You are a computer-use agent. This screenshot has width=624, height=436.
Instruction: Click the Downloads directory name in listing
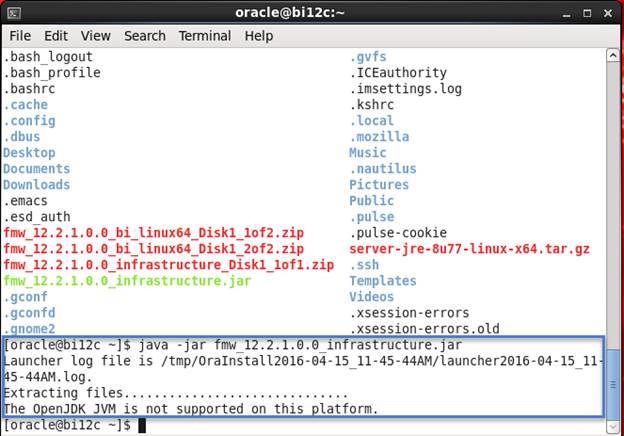[36, 185]
